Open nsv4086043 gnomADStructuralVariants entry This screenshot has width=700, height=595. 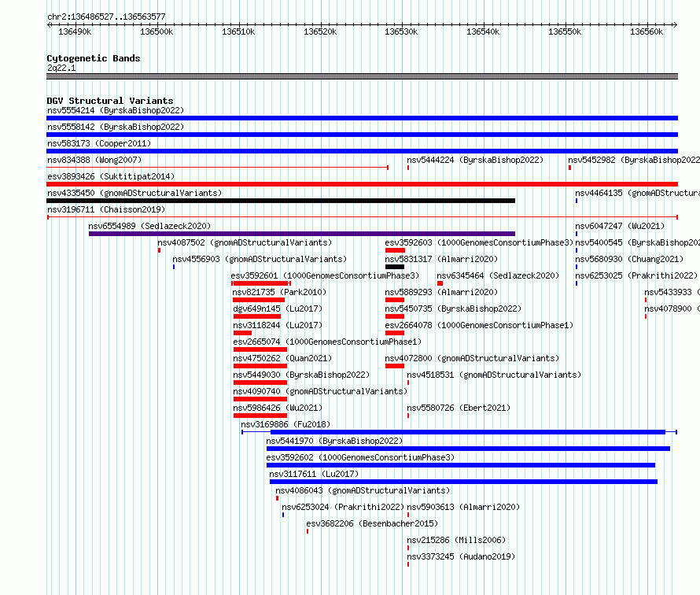tap(363, 490)
